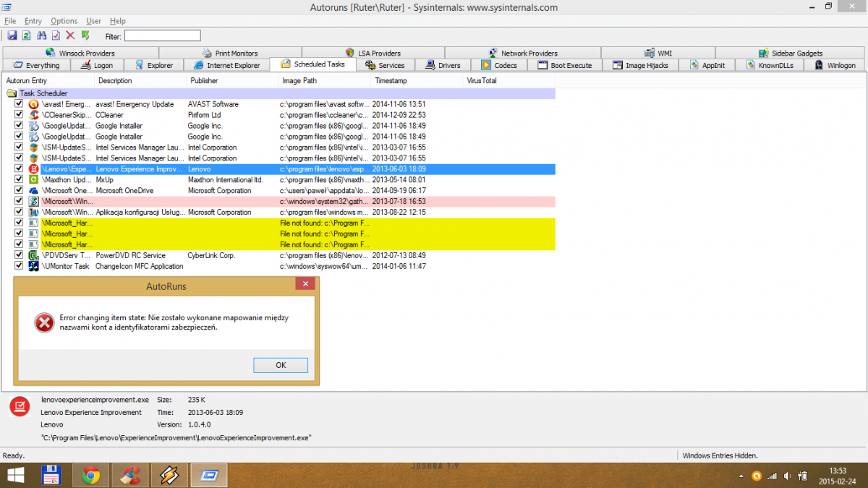Click OK in the AutoRuns error dialog

pyautogui.click(x=281, y=365)
